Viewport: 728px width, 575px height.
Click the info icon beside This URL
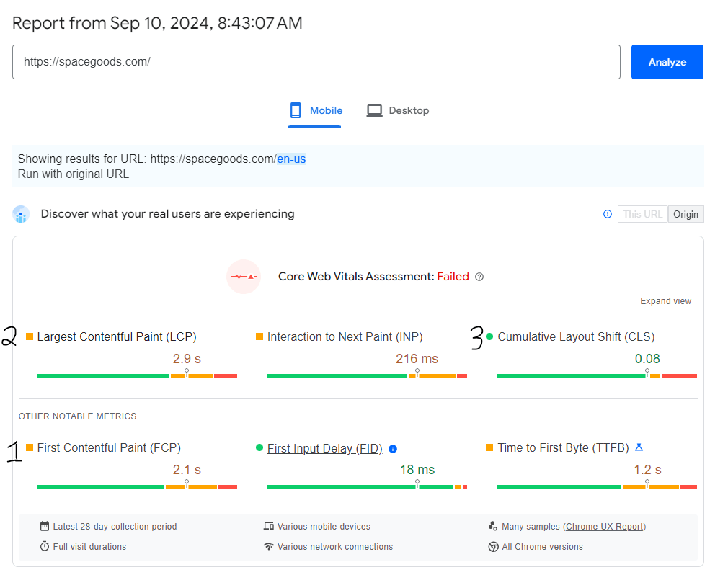point(608,214)
